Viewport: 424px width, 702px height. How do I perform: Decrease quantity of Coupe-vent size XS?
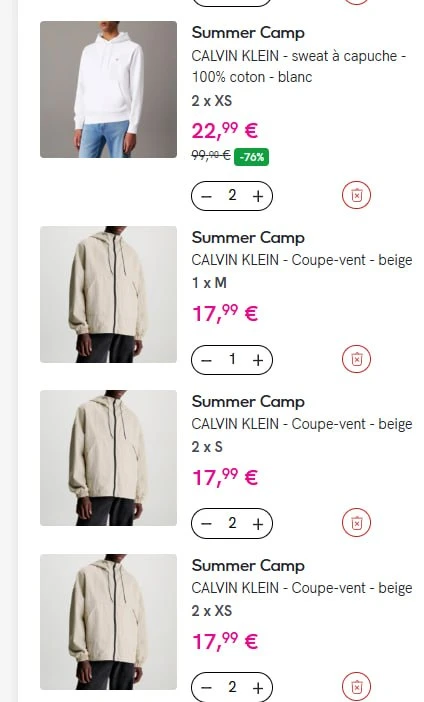tap(206, 688)
